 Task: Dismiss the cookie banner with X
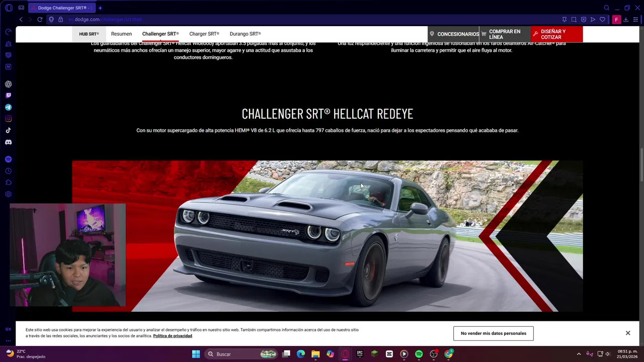(628, 333)
